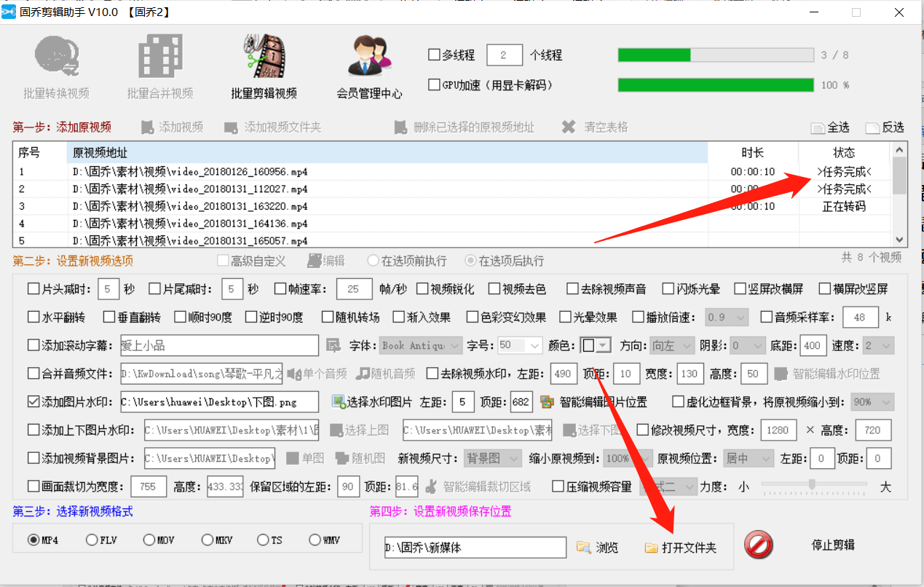Open the 批量转换视频 tool icon
This screenshot has height=587, width=924.
(x=56, y=57)
